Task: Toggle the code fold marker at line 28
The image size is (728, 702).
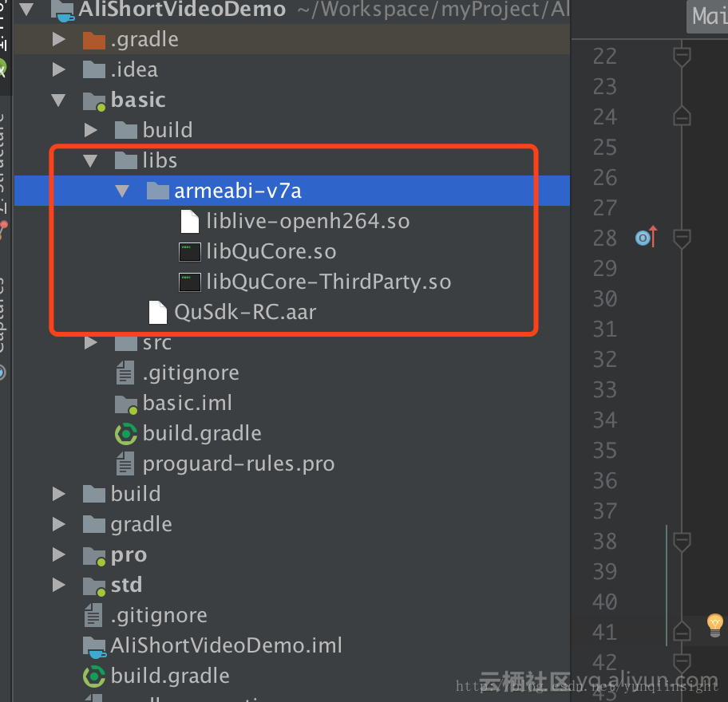Action: point(682,239)
